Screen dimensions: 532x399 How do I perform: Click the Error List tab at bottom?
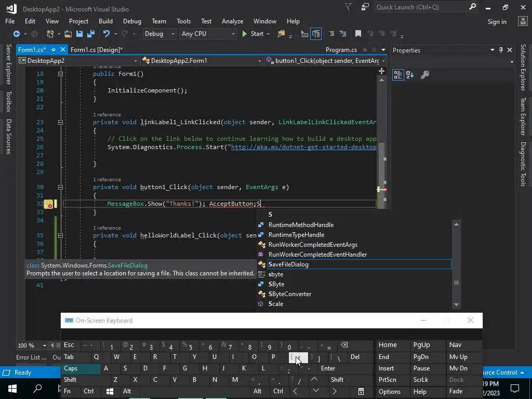pos(31,357)
